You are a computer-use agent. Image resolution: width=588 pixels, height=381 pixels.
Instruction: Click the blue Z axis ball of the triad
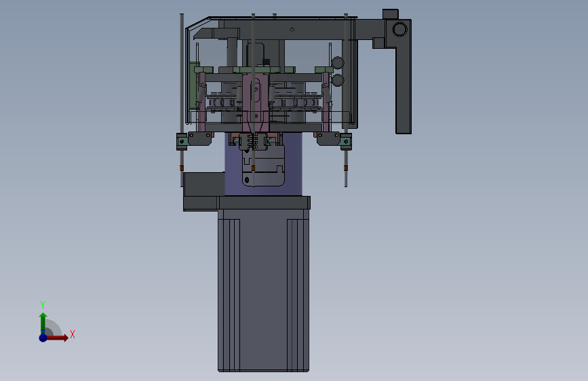click(43, 338)
